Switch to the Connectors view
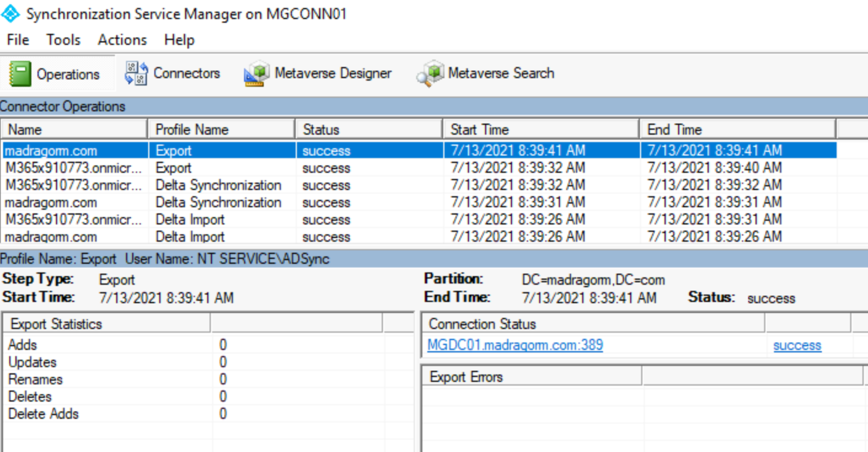Image resolution: width=868 pixels, height=452 pixels. pyautogui.click(x=173, y=73)
